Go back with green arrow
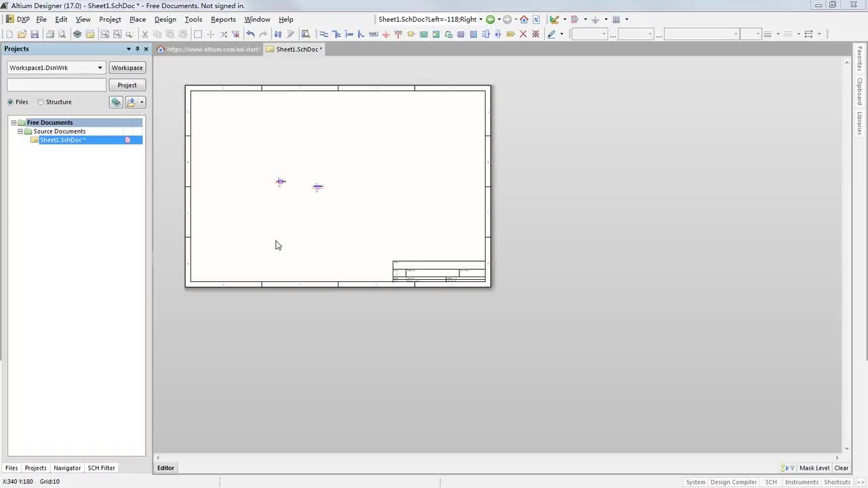The width and height of the screenshot is (868, 488). tap(490, 19)
